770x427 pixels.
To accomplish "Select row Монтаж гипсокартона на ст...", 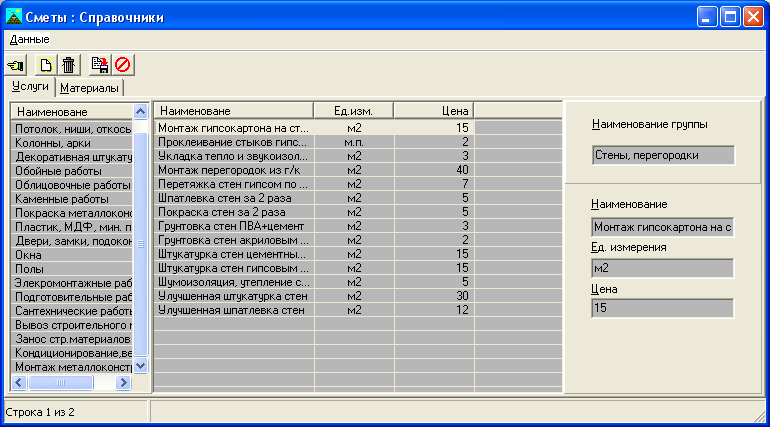I will click(314, 128).
